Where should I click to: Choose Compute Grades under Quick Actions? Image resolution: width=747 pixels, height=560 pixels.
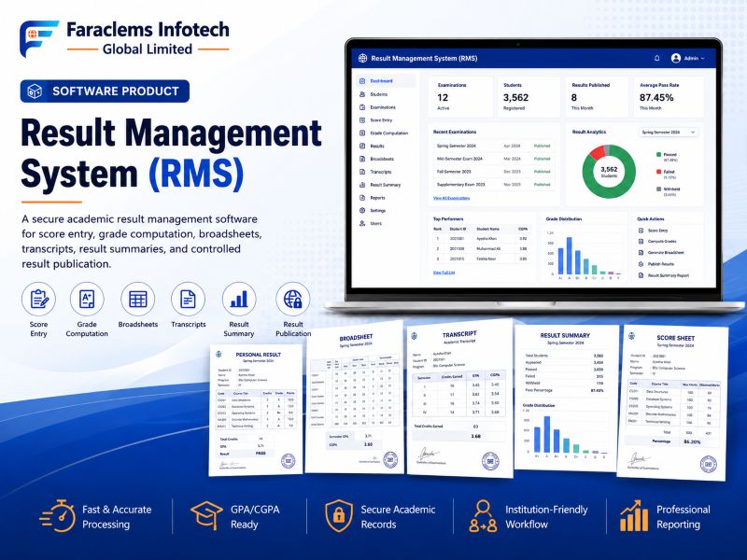(662, 242)
